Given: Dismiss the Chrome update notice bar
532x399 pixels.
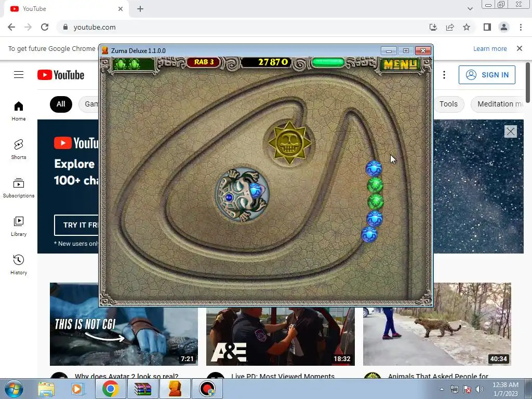Looking at the screenshot, I should click(520, 48).
